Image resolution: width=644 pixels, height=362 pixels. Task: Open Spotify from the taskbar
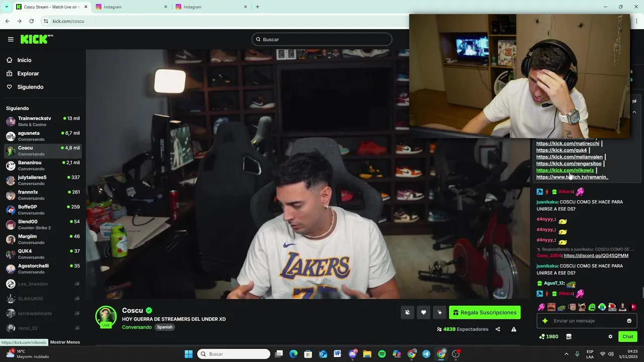[x=382, y=354]
